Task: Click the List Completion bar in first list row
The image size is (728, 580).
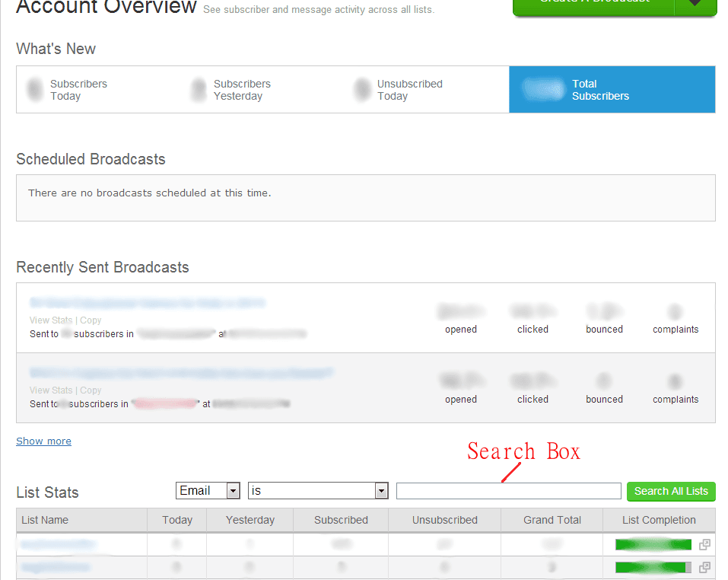Action: 653,544
